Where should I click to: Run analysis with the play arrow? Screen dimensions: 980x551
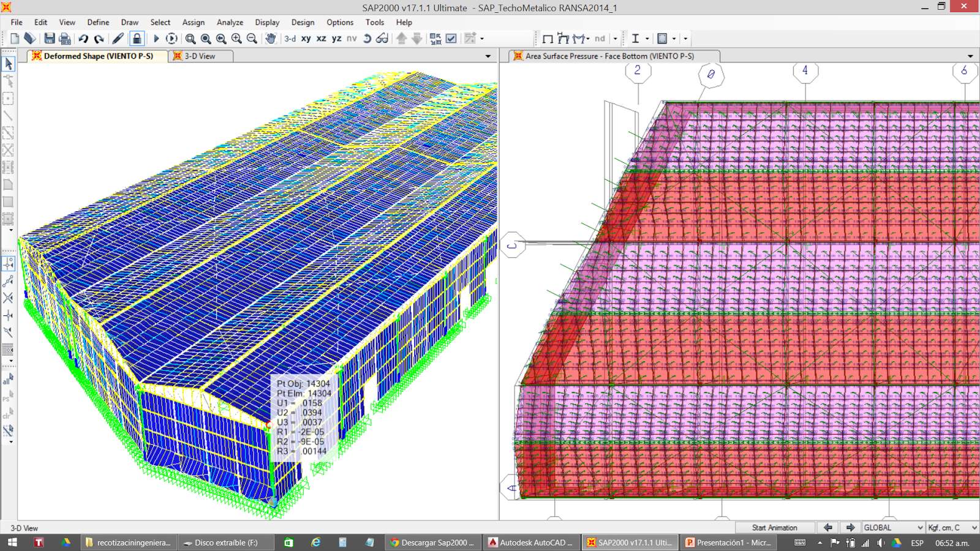pos(156,39)
